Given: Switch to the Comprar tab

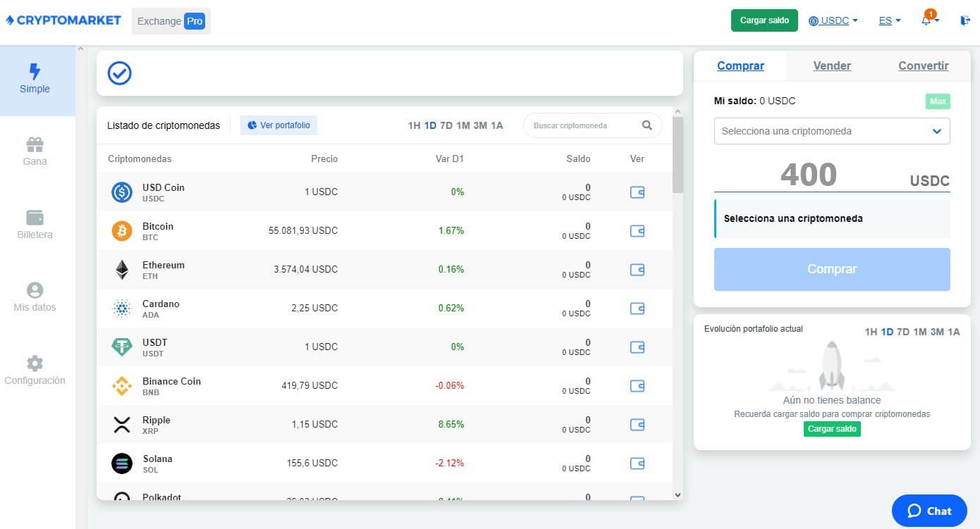Looking at the screenshot, I should [x=740, y=66].
